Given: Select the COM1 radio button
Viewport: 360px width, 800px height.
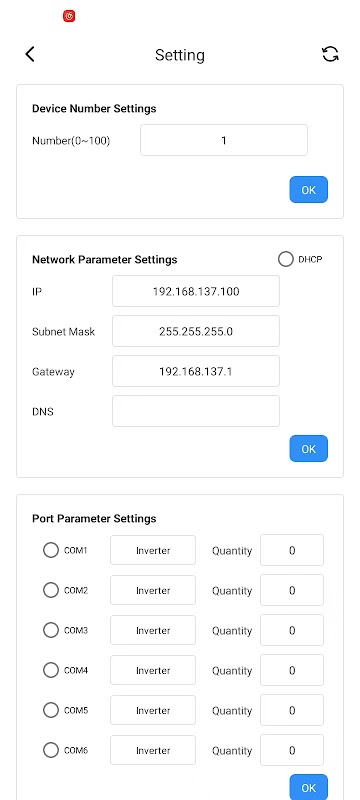Looking at the screenshot, I should (50, 550).
